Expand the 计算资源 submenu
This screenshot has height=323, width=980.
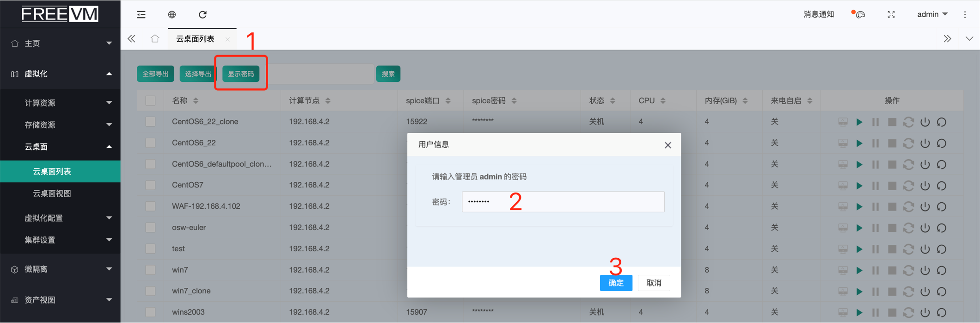click(x=60, y=103)
